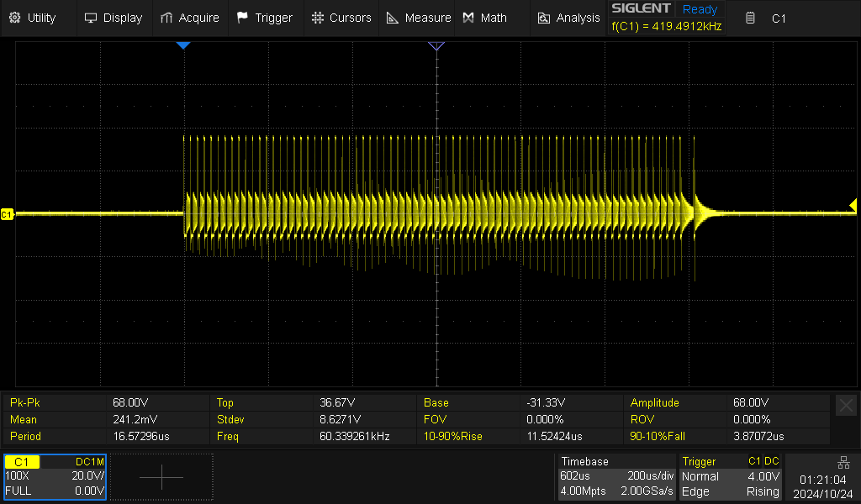Select the blue trigger position marker

pyautogui.click(x=184, y=45)
